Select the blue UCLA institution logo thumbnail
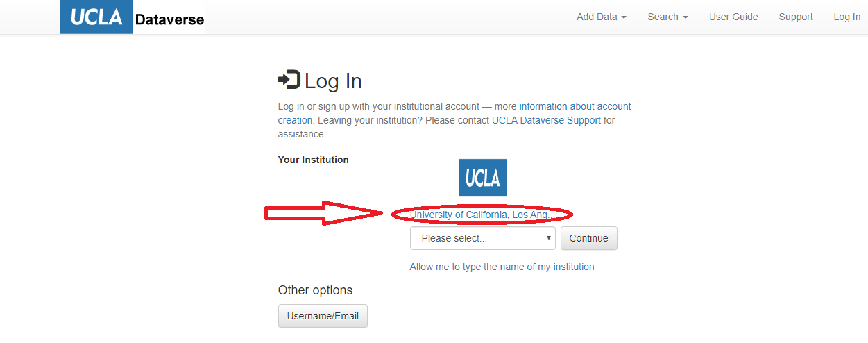The height and width of the screenshot is (343, 868). (x=482, y=178)
